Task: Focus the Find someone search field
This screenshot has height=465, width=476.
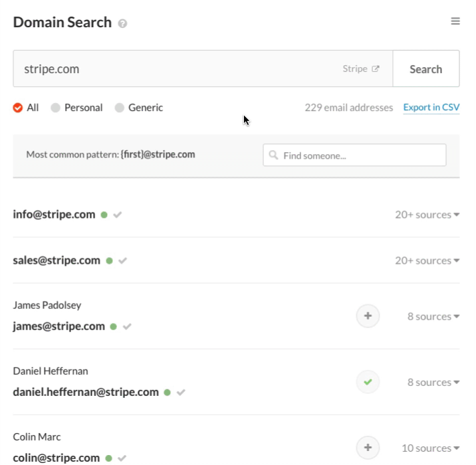Action: pyautogui.click(x=354, y=155)
